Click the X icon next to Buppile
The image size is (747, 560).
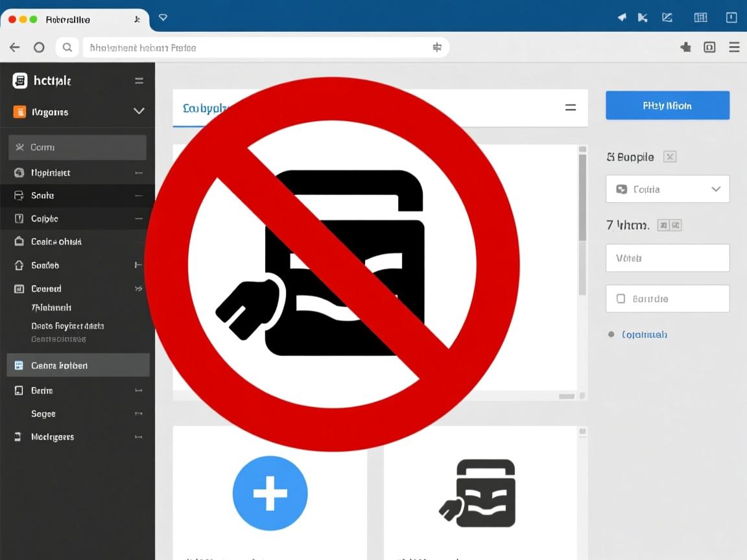[x=670, y=157]
